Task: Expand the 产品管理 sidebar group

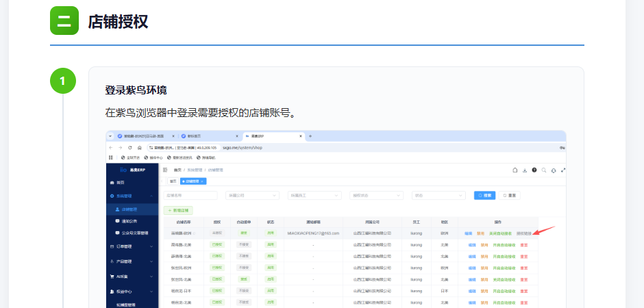Action: pos(132,261)
